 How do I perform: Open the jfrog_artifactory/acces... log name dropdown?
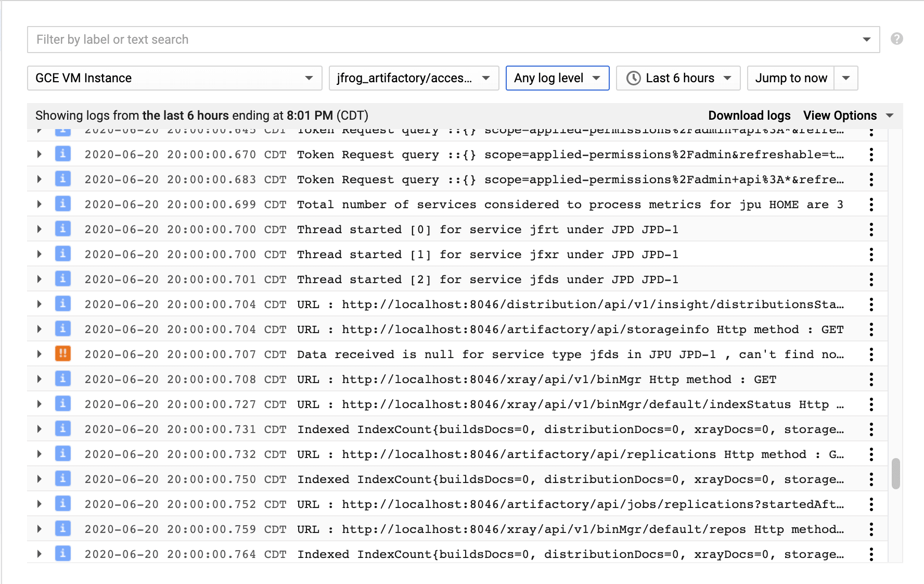(414, 78)
